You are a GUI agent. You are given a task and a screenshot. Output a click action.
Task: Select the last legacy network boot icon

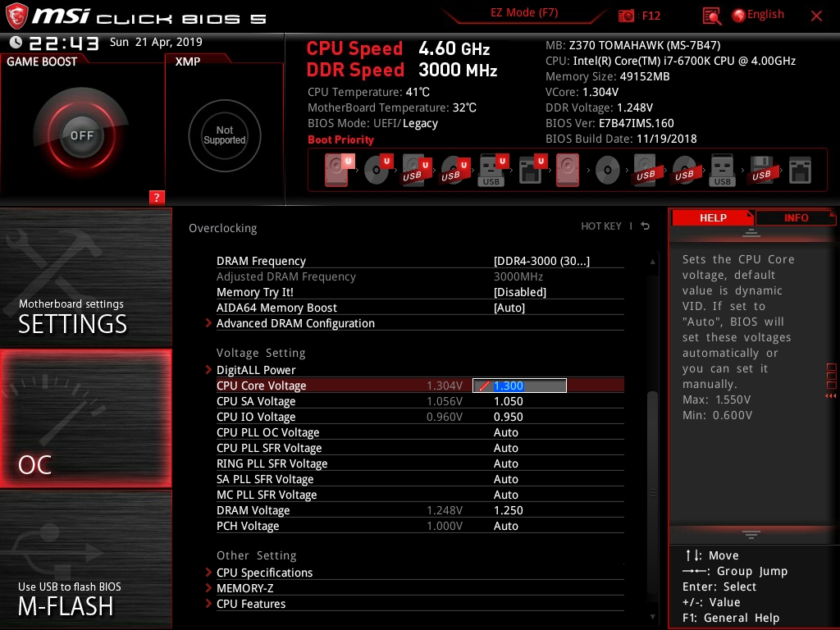[x=800, y=170]
